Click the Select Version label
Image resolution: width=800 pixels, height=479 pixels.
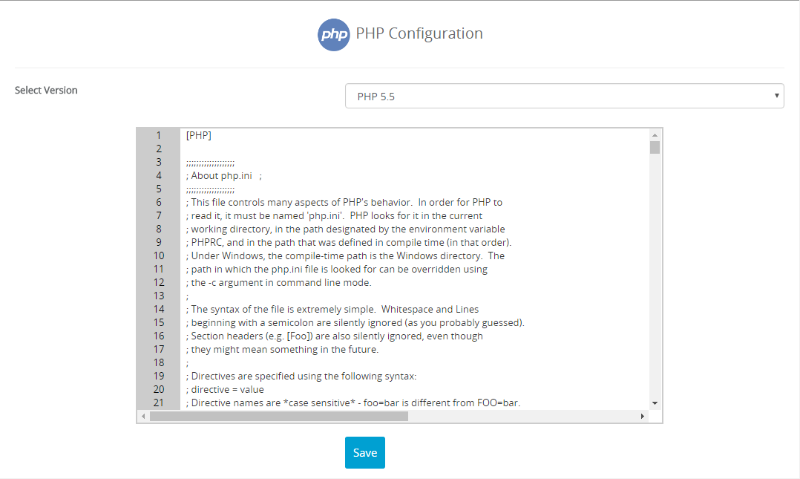pyautogui.click(x=46, y=90)
